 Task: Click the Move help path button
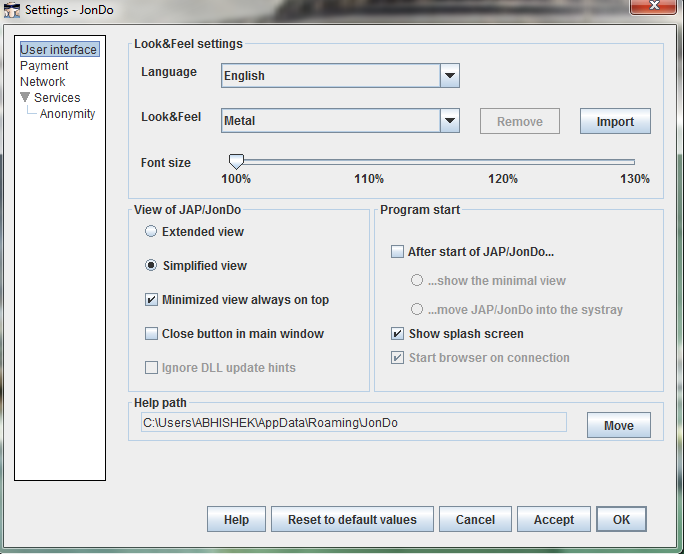(619, 425)
